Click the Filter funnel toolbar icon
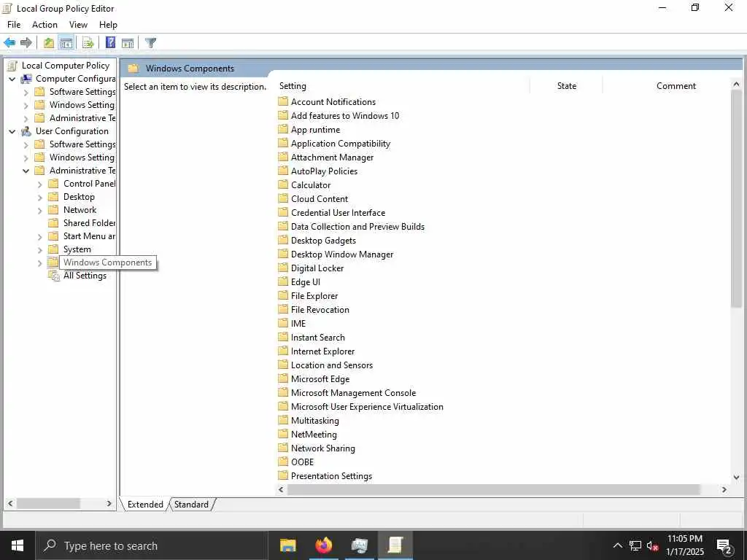Screen dimensions: 747x560 [x=150, y=43]
